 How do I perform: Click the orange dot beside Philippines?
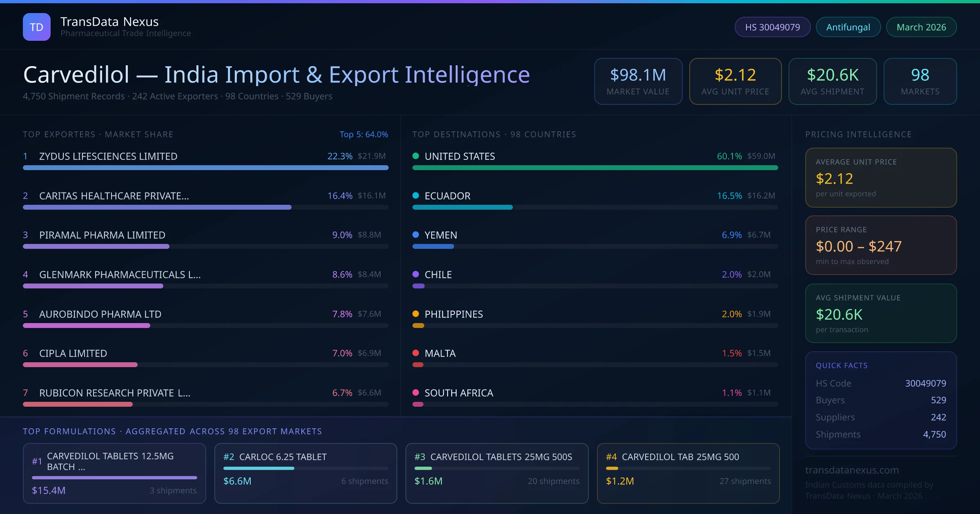(x=416, y=314)
